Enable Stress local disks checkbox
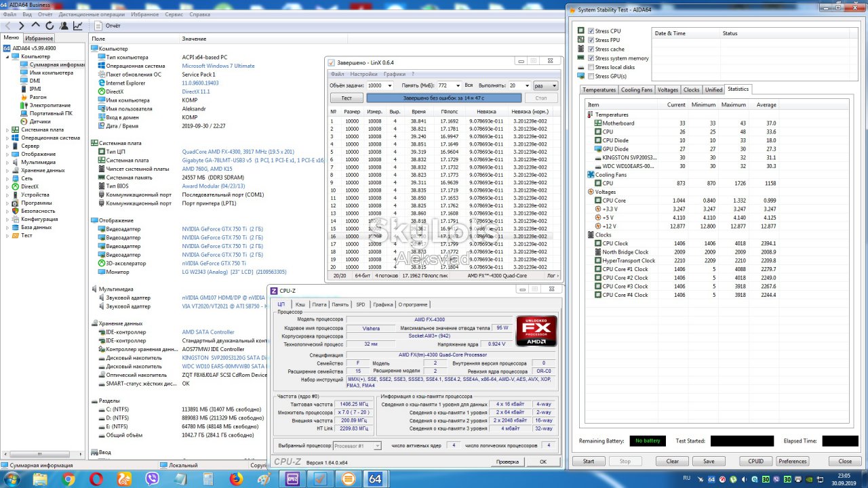This screenshot has width=868, height=488. (591, 67)
